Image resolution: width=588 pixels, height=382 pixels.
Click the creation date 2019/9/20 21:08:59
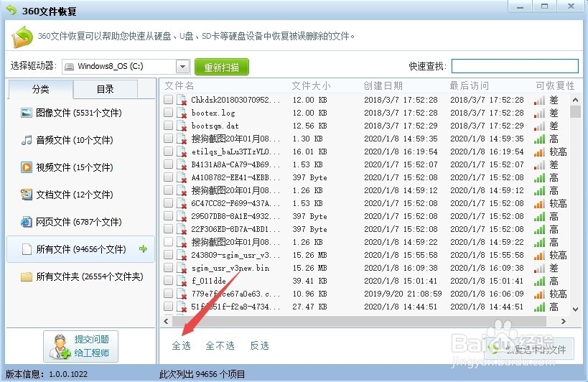[x=403, y=294]
